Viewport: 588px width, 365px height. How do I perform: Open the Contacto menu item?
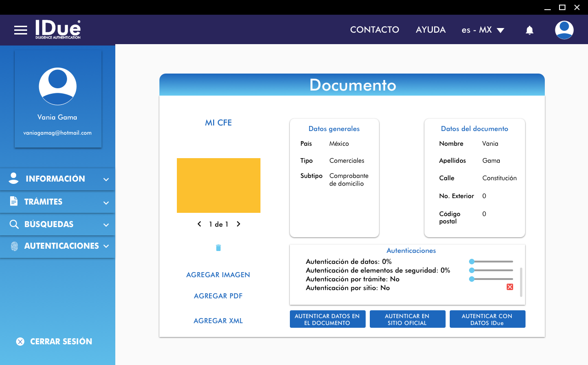coord(374,30)
